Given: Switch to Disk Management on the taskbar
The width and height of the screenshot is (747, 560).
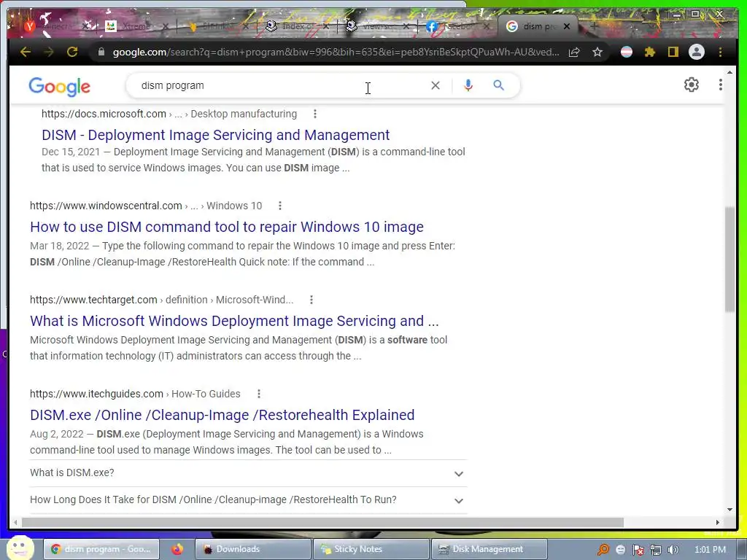Looking at the screenshot, I should click(x=488, y=549).
